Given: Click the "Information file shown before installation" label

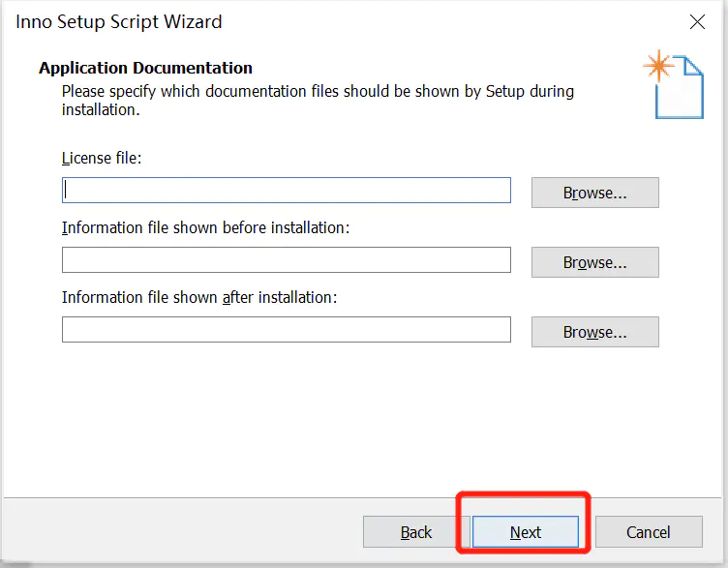Looking at the screenshot, I should pos(205,227).
